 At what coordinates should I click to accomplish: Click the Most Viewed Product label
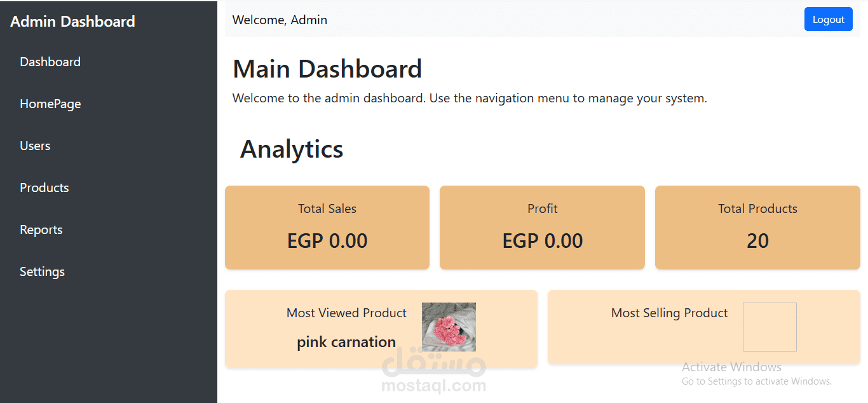346,313
